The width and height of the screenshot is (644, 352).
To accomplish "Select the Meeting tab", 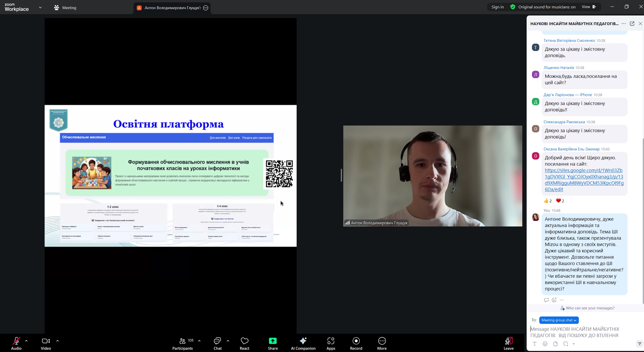I will (x=65, y=8).
